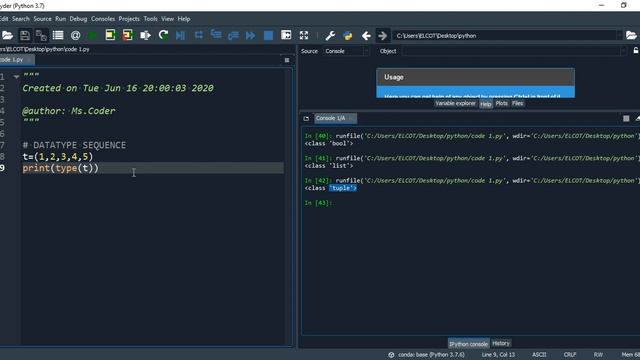640x360 pixels.
Task: Click the In [43] console prompt
Action: pyautogui.click(x=318, y=203)
